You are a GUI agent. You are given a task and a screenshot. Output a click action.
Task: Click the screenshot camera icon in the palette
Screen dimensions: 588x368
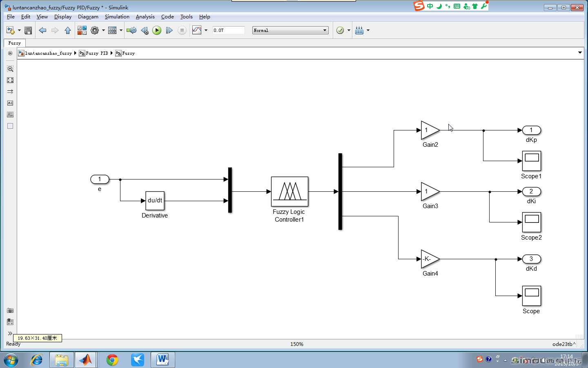pyautogui.click(x=10, y=311)
